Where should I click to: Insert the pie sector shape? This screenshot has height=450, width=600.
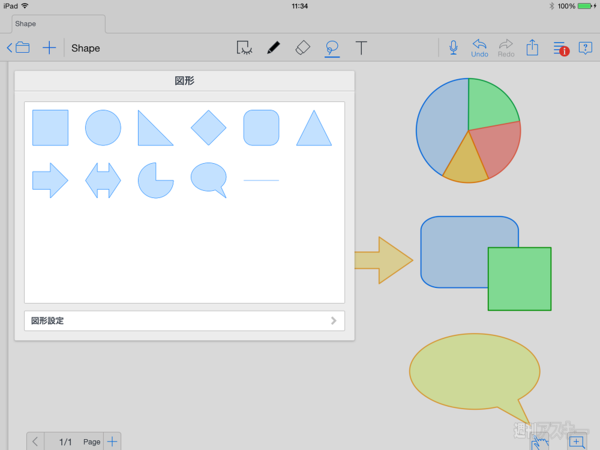point(155,180)
